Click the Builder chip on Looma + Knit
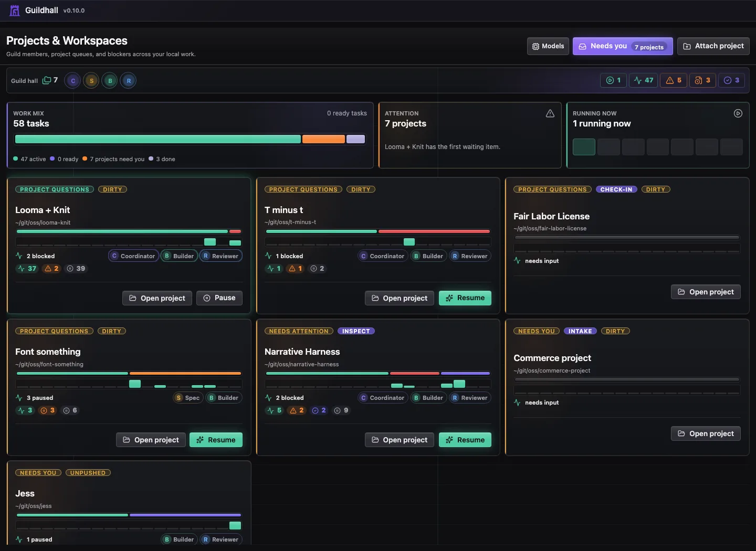Screen dimensions: 756x551 (179, 256)
